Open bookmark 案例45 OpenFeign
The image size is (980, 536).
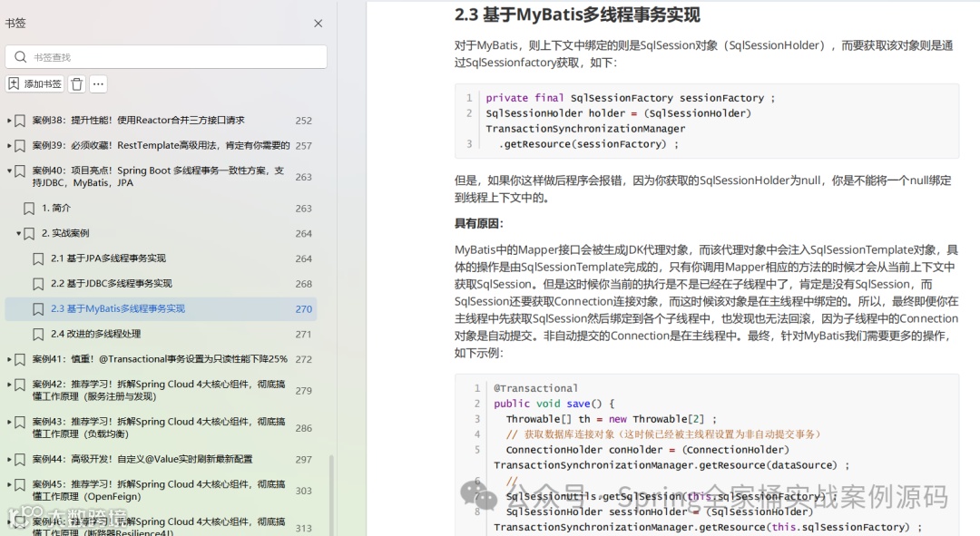click(x=158, y=490)
